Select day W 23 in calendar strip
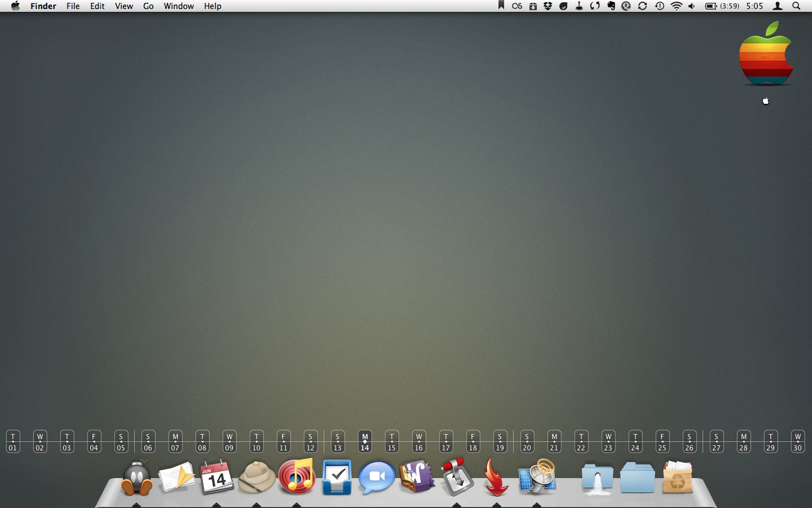812x508 pixels. pyautogui.click(x=608, y=441)
